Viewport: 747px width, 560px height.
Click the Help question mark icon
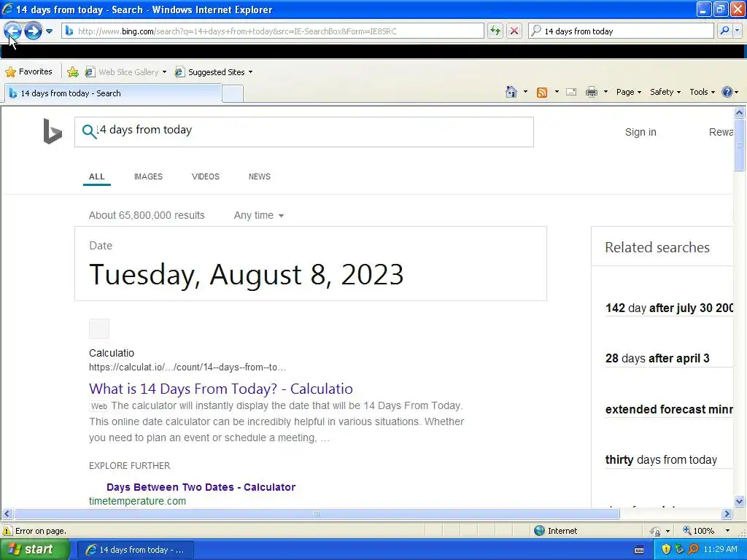pyautogui.click(x=727, y=92)
